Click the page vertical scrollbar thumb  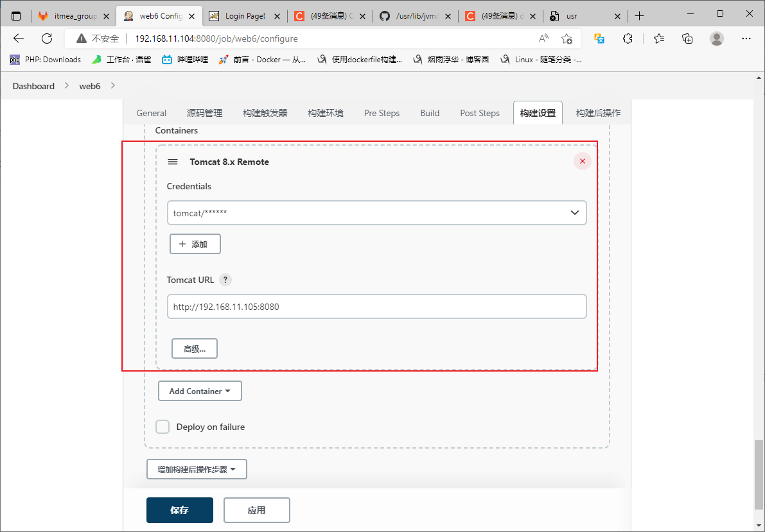point(759,476)
